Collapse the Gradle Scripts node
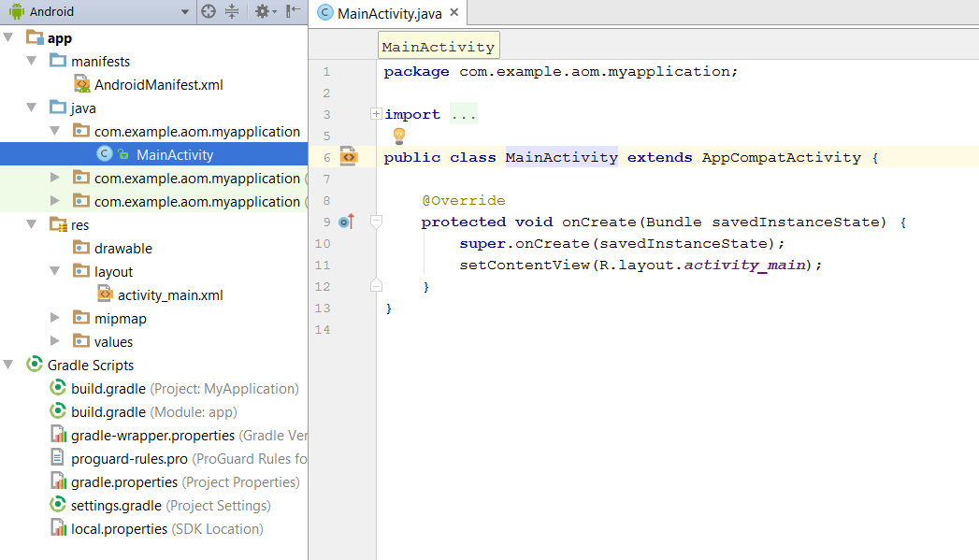979x560 pixels. pos(8,366)
